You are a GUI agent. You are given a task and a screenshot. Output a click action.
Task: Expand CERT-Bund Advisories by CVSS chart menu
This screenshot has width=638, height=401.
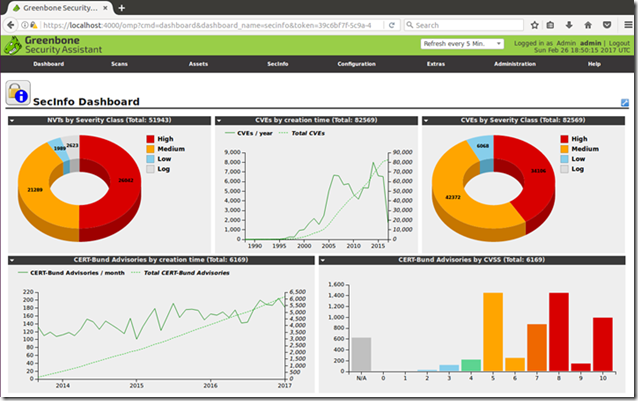pos(323,260)
